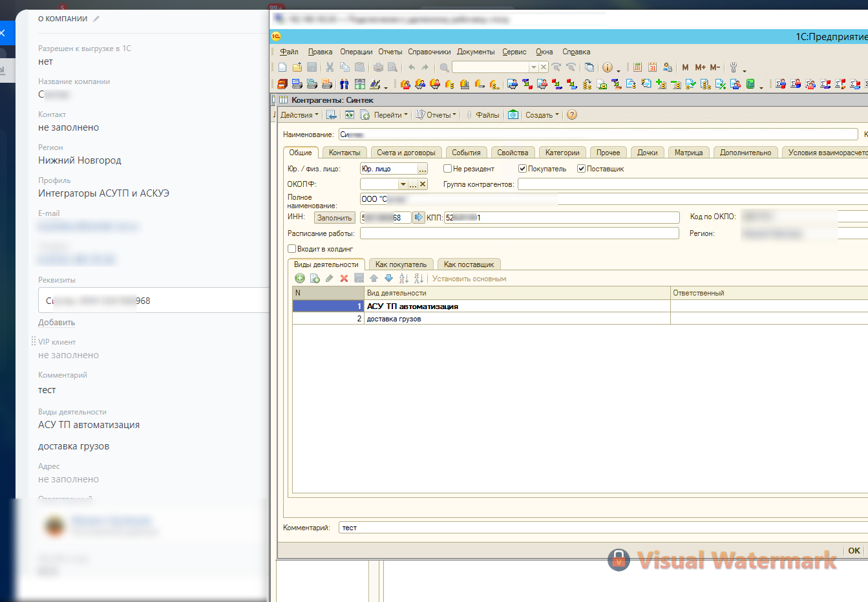The width and height of the screenshot is (868, 602).
Task: Enable the Входит в холдинг checkbox
Action: point(291,249)
